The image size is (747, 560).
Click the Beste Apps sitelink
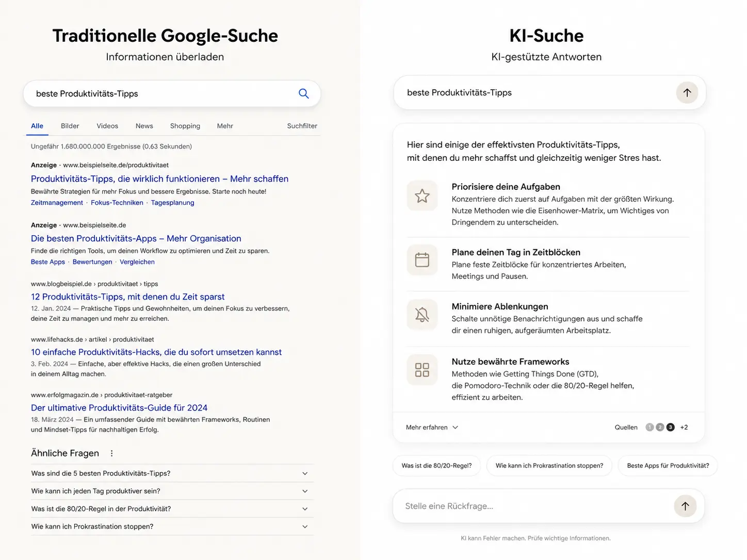tap(48, 262)
